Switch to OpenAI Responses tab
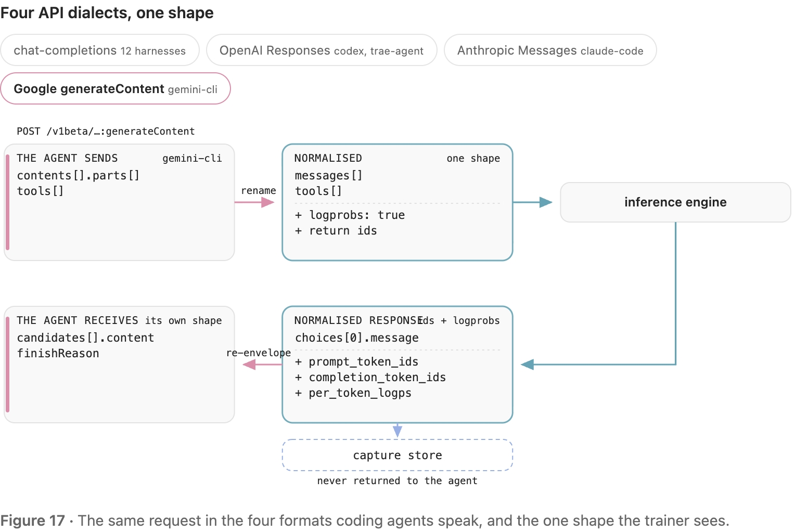795x532 pixels. click(x=322, y=50)
